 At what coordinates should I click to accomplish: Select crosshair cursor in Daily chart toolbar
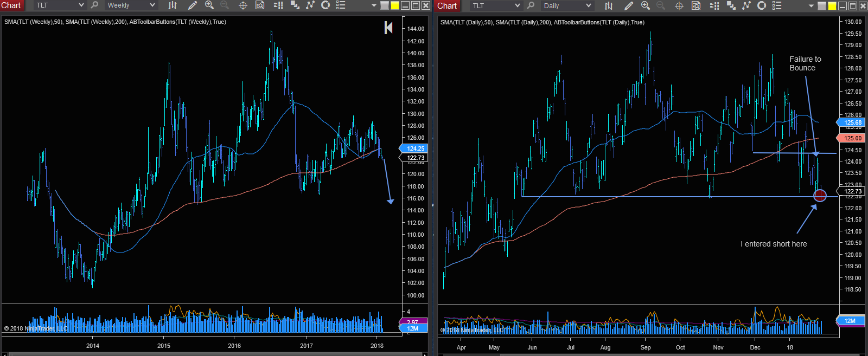coord(679,5)
